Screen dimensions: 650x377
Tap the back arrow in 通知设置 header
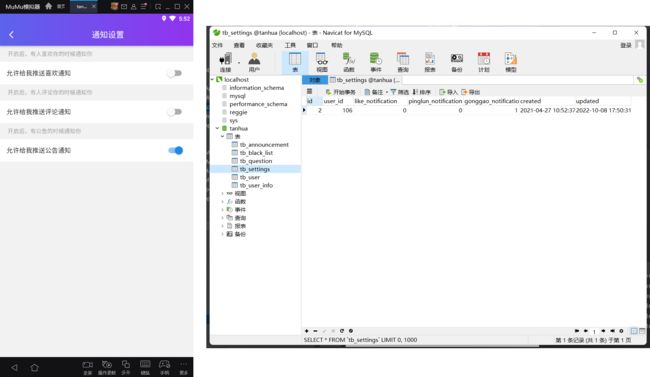[x=12, y=35]
